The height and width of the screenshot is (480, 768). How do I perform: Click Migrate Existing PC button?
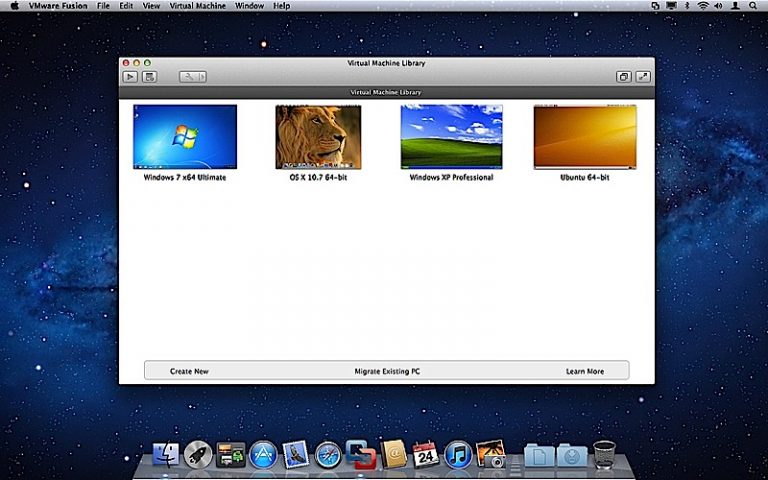[x=387, y=371]
